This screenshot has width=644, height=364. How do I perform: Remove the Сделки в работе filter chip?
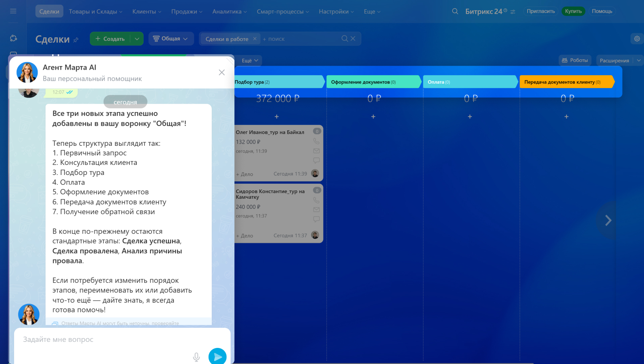coord(255,39)
